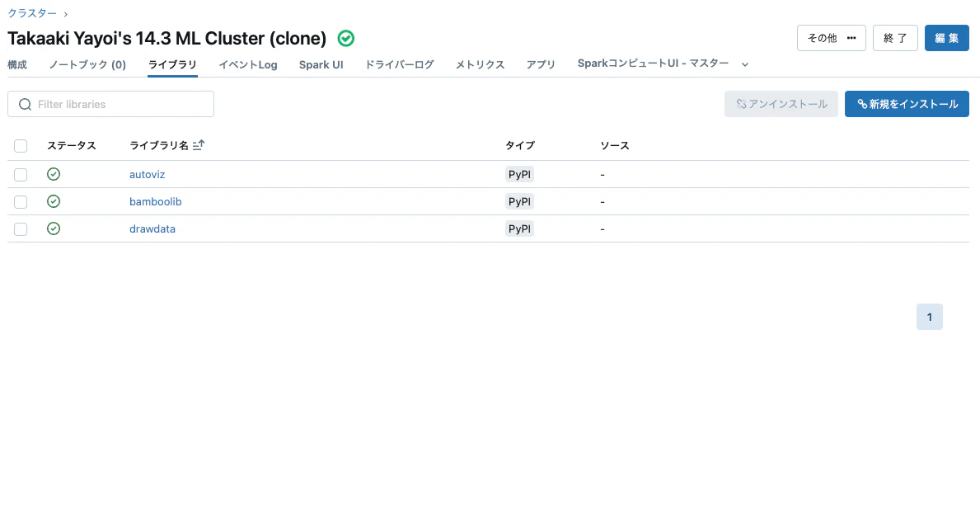The height and width of the screenshot is (518, 980).
Task: Click the PyPI badge in bamboolib row
Action: [519, 201]
